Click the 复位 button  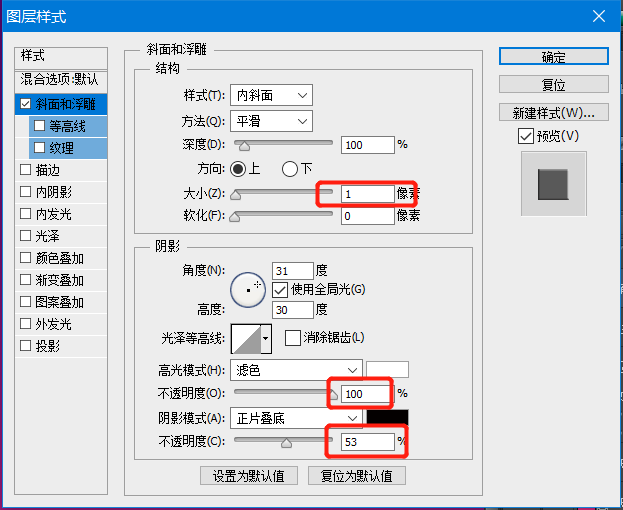tap(553, 84)
